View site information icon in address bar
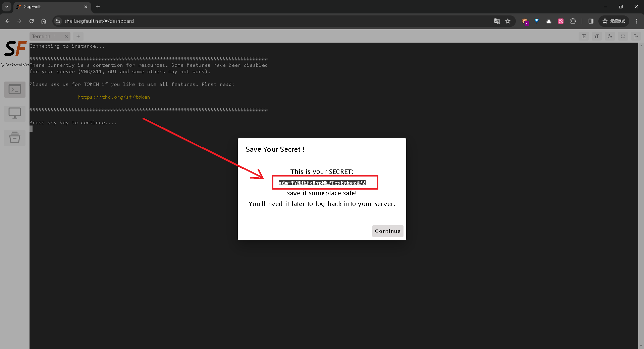644x349 pixels. point(58,21)
